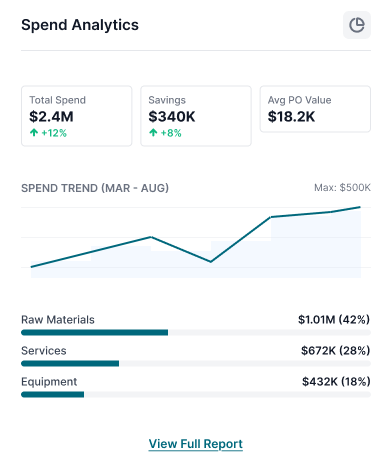Click the +12% change text

click(54, 133)
